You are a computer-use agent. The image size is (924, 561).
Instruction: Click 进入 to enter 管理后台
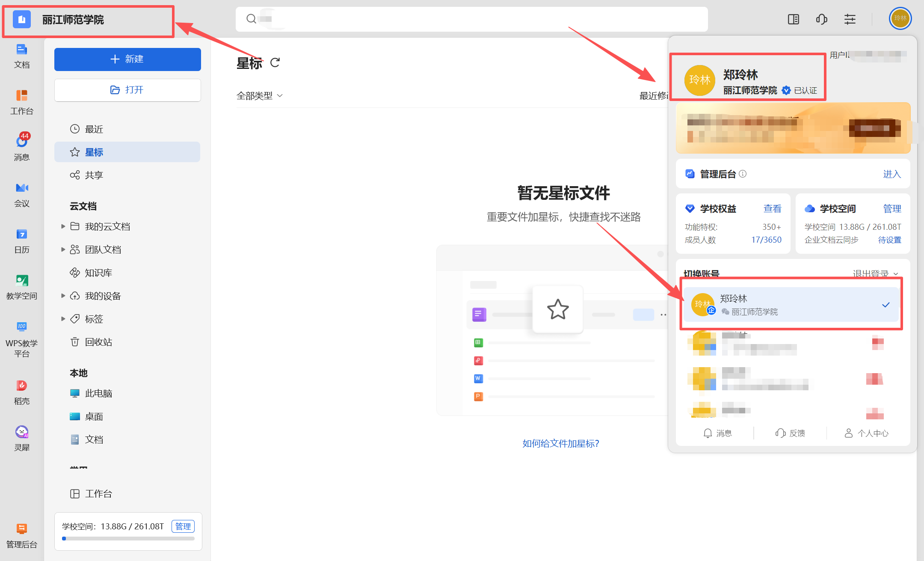(x=892, y=174)
